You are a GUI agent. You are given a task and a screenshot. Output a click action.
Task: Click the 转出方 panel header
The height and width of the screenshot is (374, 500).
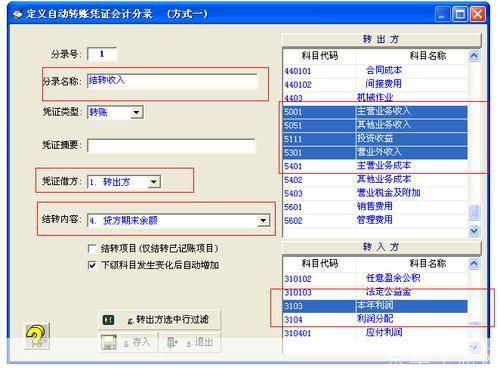coord(381,40)
